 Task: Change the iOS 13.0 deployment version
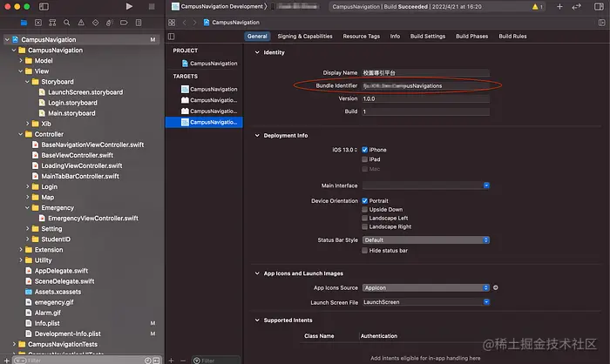pos(344,150)
